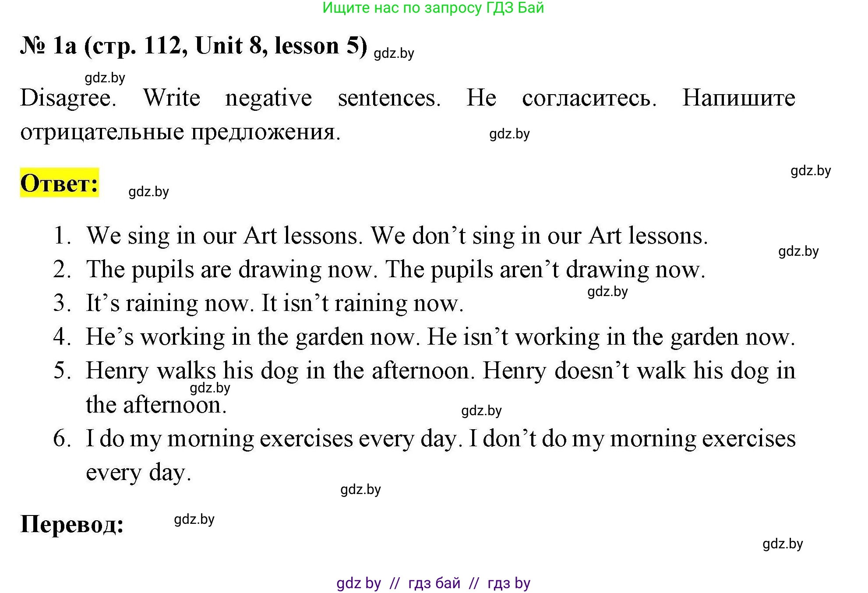868x593 pixels.
Task: Click the sentence "Henry walks his dog in the afternoon."
Action: tap(280, 371)
